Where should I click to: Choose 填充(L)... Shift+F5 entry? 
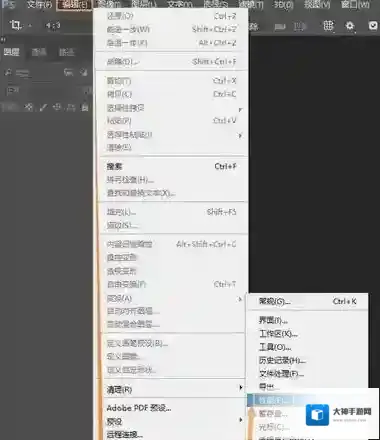click(x=172, y=212)
